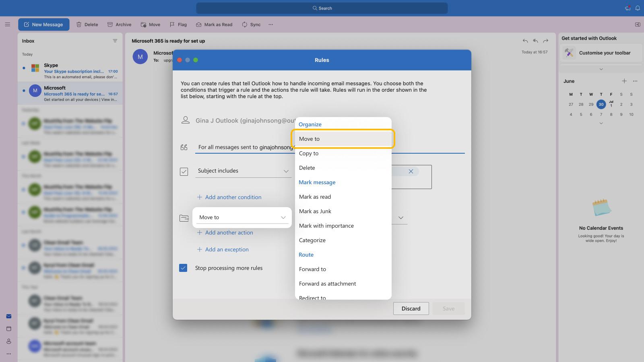Screen dimensions: 644x362
Task: Uncheck Stop processing more rules
Action: point(184,267)
